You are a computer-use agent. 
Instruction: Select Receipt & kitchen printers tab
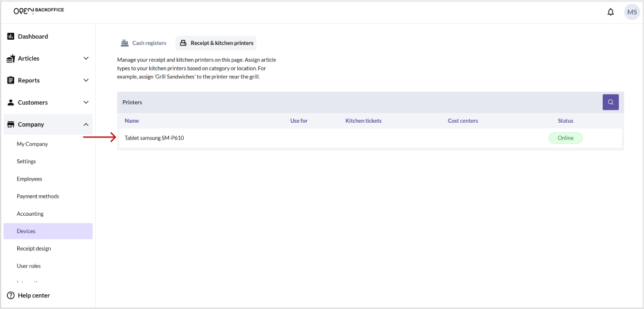point(216,43)
